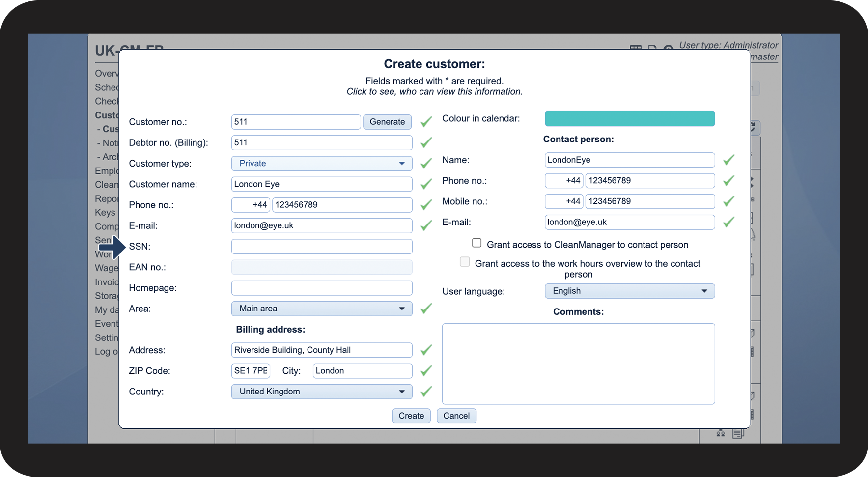Click the checkmark next to contact person Name

[728, 160]
